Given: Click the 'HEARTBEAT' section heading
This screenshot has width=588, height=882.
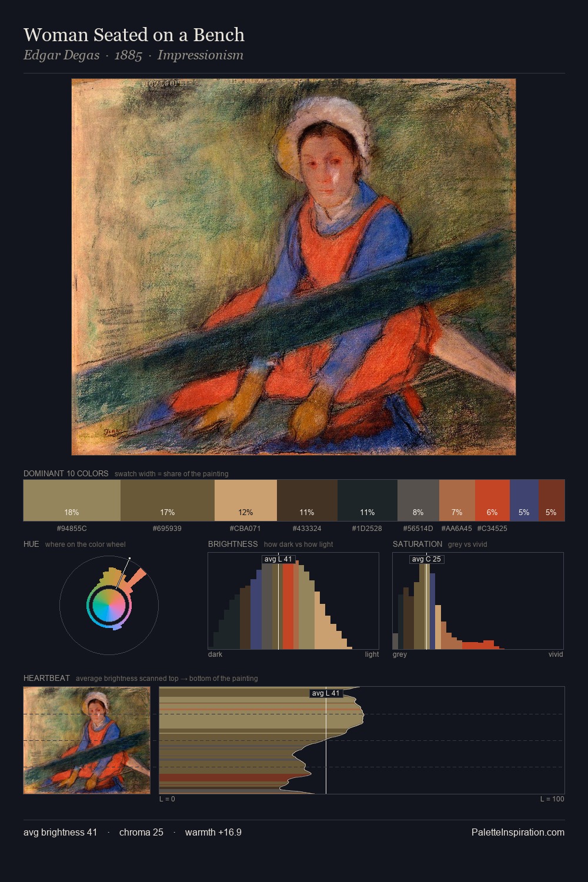Looking at the screenshot, I should [x=46, y=678].
